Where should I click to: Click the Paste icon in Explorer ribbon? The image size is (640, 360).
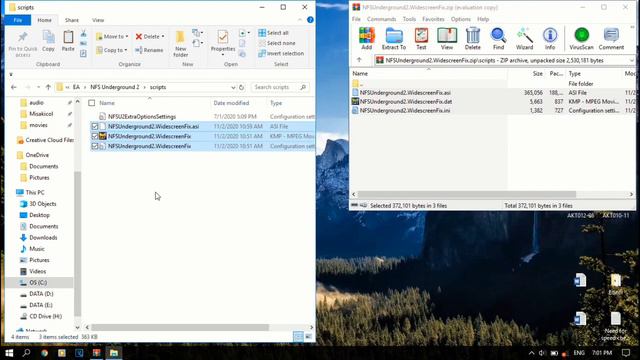pos(68,41)
